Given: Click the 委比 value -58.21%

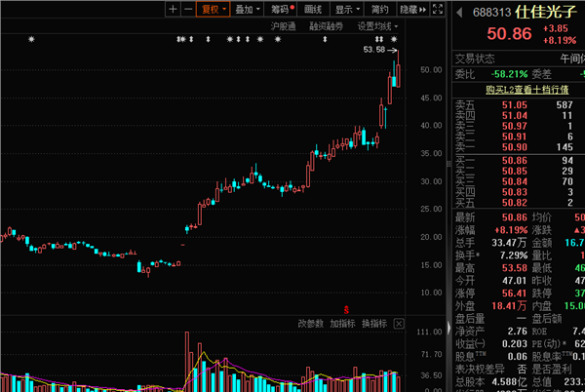Looking at the screenshot, I should [509, 74].
